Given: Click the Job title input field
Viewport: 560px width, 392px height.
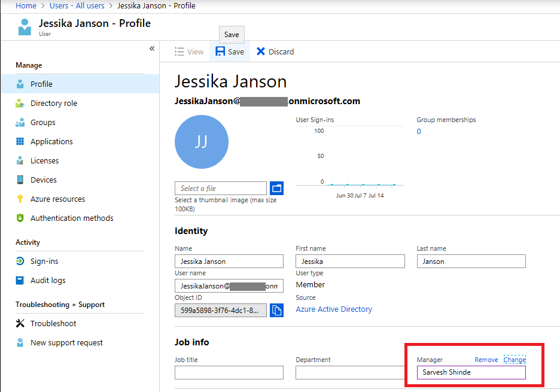Looking at the screenshot, I should click(229, 372).
